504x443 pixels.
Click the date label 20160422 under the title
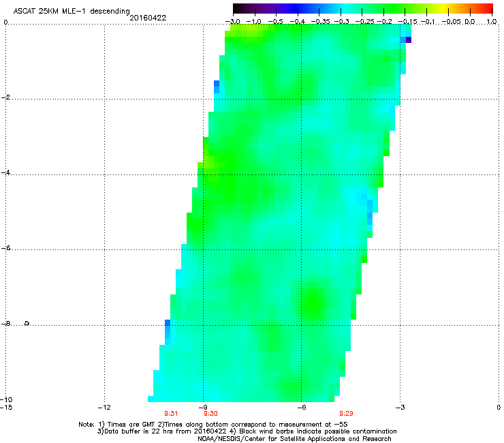click(148, 18)
